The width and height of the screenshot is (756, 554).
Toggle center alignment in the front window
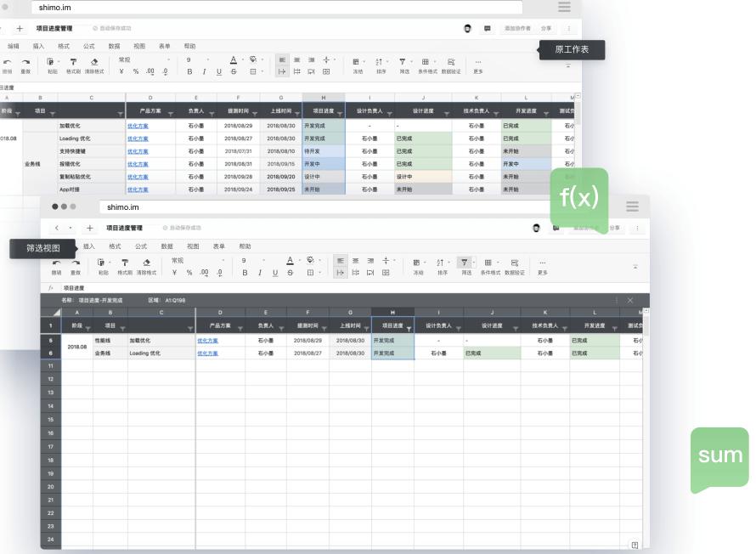355,261
